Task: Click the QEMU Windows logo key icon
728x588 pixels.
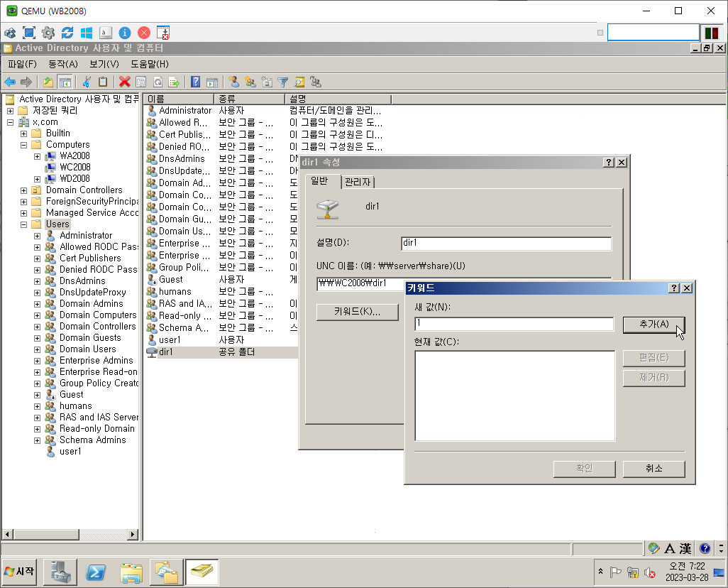Action: click(x=87, y=33)
